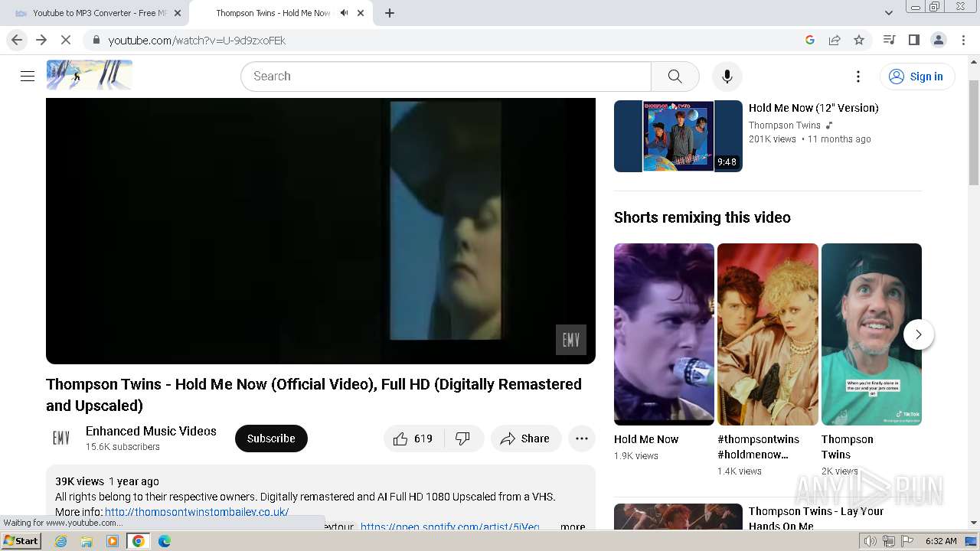
Task: Click the video player area
Action: [321, 230]
